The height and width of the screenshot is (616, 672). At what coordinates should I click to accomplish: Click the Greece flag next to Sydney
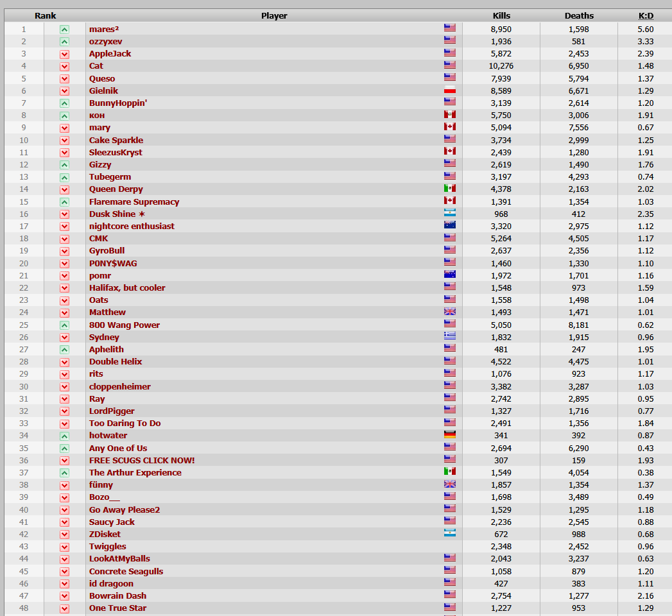point(449,336)
